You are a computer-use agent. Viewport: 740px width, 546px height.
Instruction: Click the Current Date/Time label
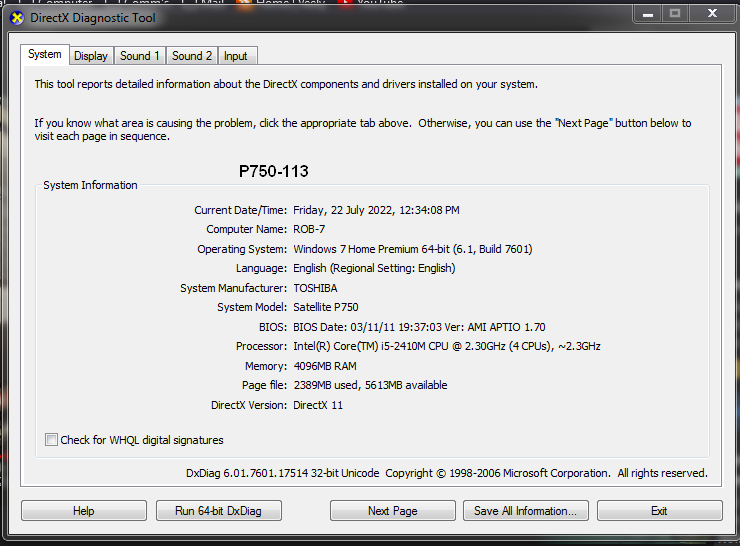pos(241,210)
